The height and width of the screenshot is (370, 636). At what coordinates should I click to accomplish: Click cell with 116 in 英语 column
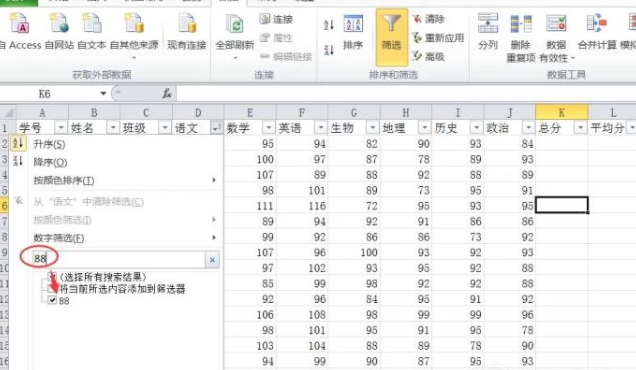point(302,206)
